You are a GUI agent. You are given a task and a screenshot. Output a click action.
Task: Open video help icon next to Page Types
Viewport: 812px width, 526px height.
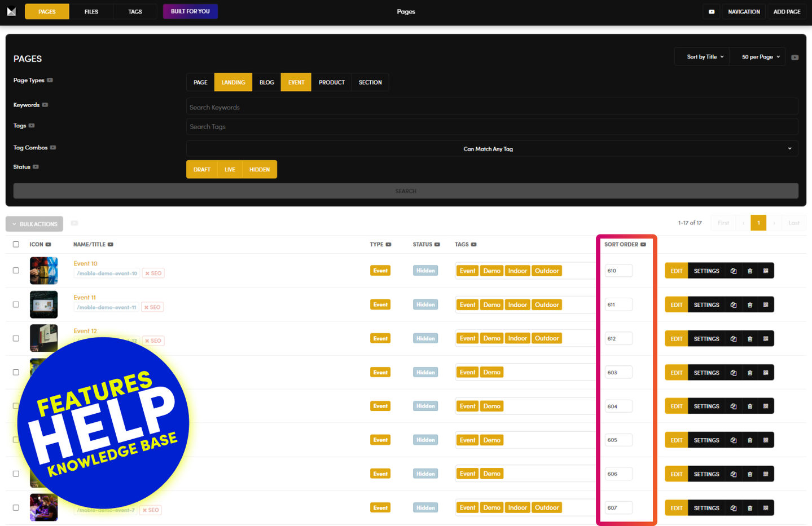pos(50,80)
